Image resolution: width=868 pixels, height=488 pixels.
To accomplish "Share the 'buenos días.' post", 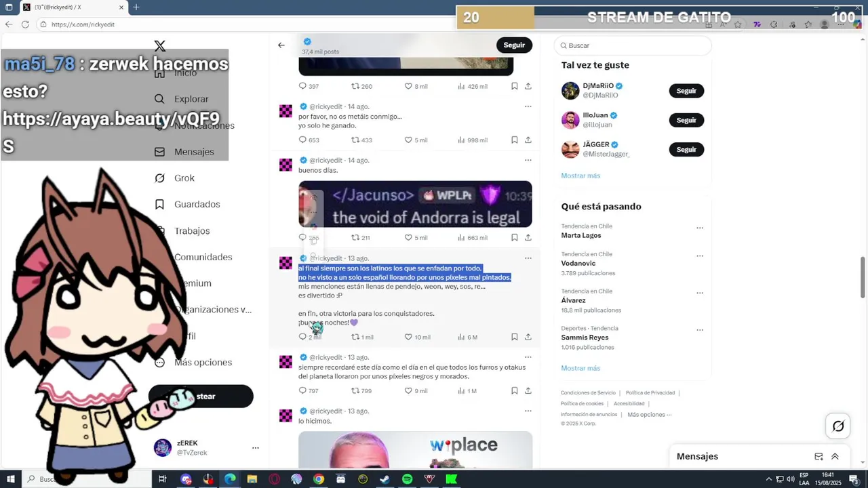I will (x=528, y=238).
